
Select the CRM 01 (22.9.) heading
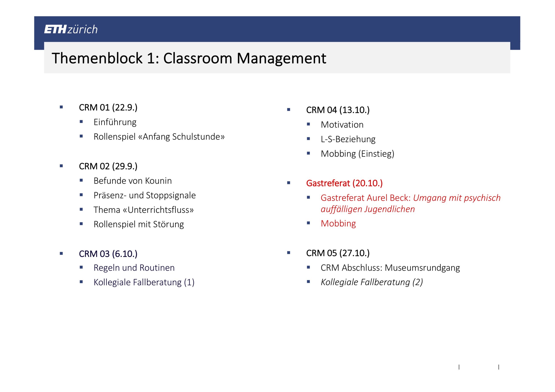click(x=108, y=107)
